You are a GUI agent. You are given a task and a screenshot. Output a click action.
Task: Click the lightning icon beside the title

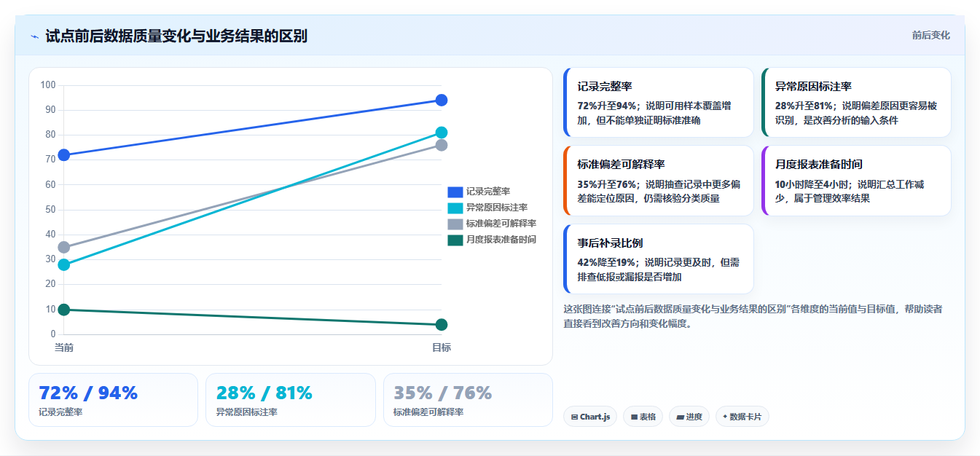(34, 36)
